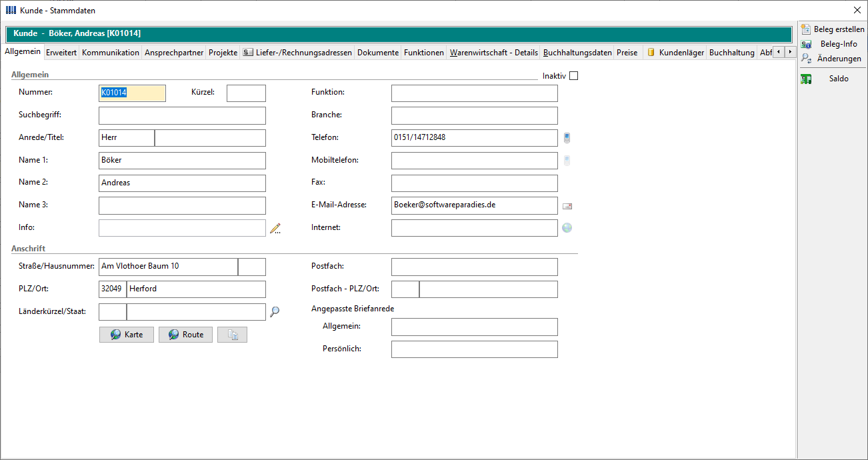Open Beleg-Info in the side panel
Image resolution: width=868 pixels, height=460 pixels.
(833, 44)
